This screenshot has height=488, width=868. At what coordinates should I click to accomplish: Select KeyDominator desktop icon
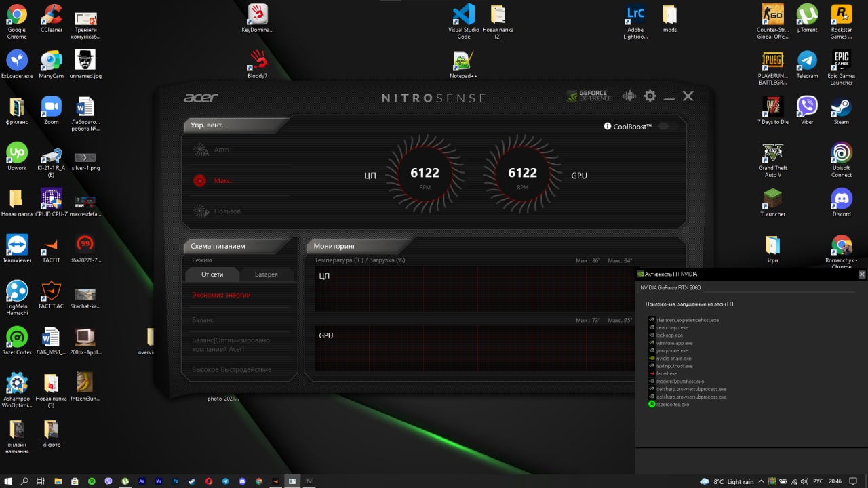(x=258, y=18)
